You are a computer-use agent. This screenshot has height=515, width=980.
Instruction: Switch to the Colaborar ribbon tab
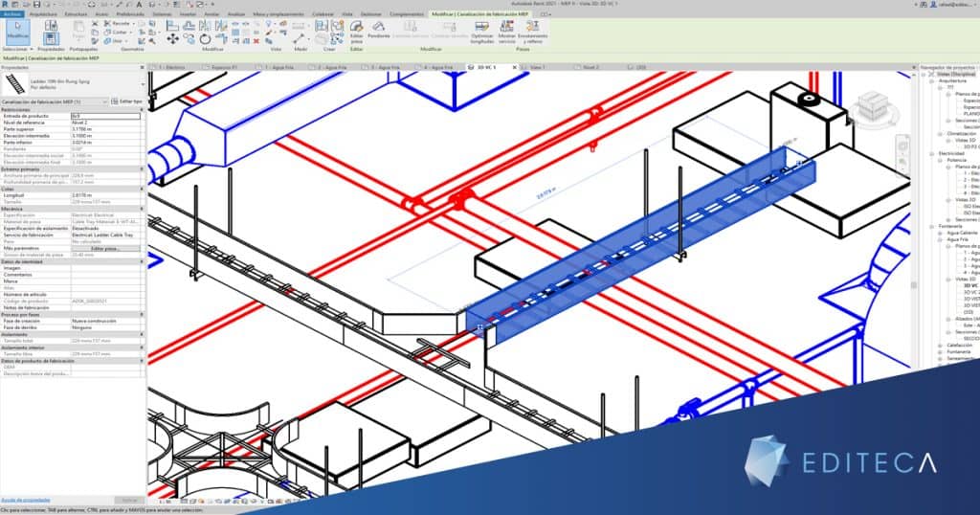click(x=323, y=13)
